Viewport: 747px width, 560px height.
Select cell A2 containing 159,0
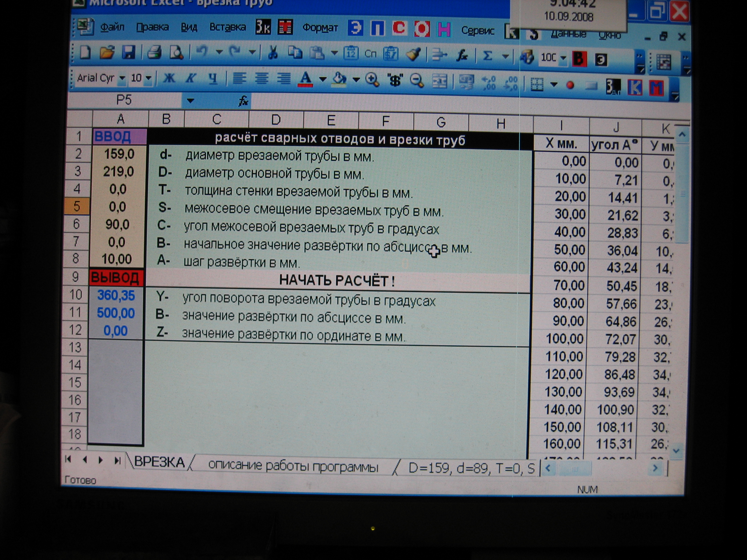119,154
